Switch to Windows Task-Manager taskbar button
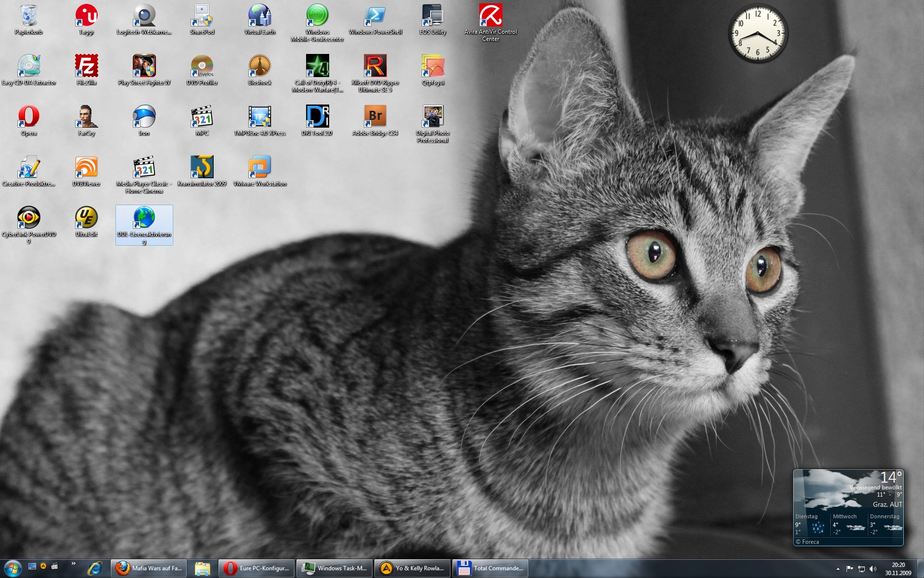Screen dimensions: 924x578 pos(334,568)
